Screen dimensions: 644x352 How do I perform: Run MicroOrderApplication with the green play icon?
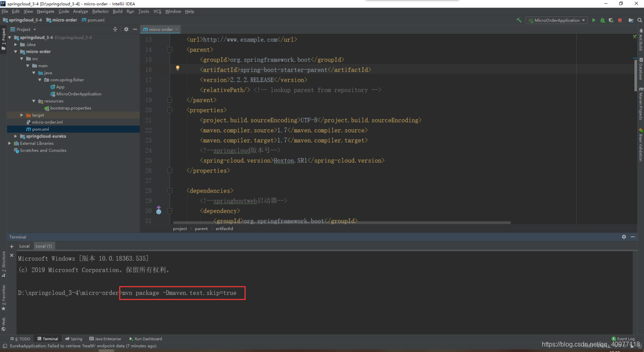point(594,20)
